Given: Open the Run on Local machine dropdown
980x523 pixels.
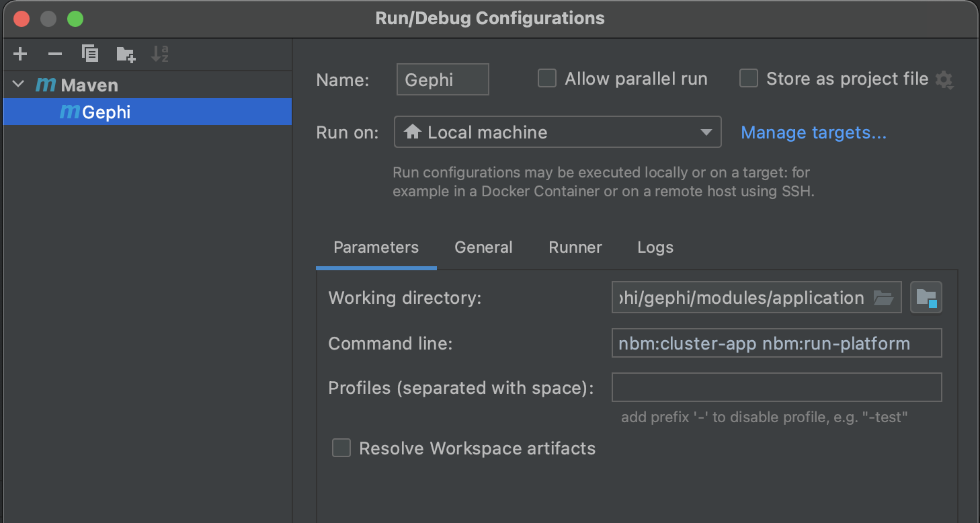Looking at the screenshot, I should coord(557,132).
